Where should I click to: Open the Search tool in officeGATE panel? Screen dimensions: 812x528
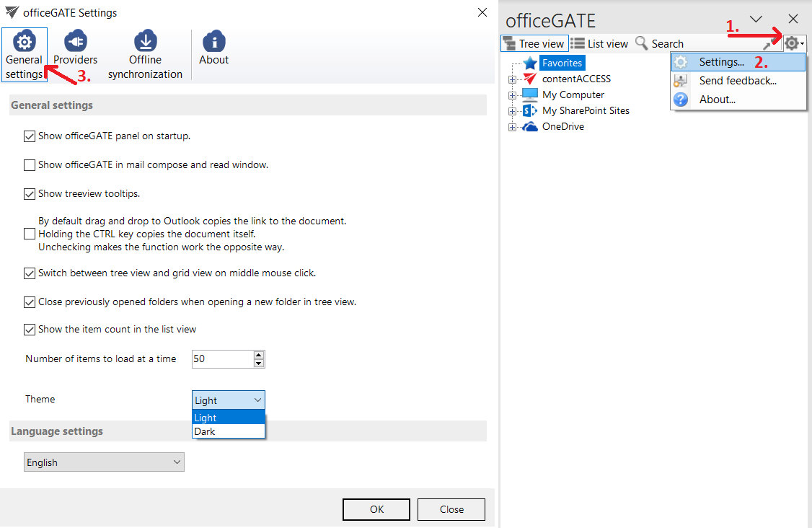(x=659, y=44)
